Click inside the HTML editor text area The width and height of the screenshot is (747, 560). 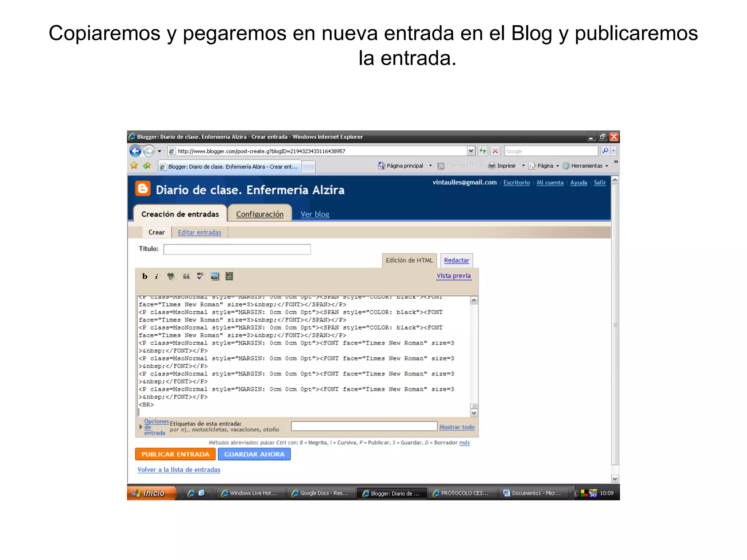[303, 356]
